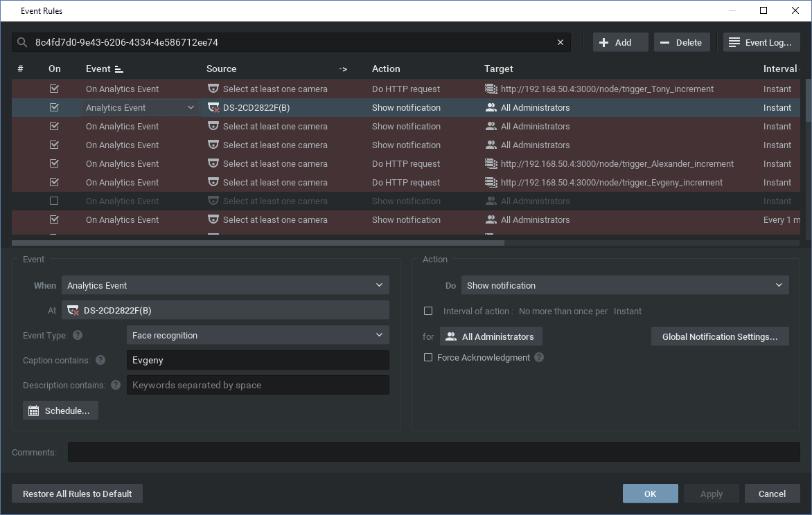The image size is (812, 515).
Task: Click the All Administrators users icon in Action panel
Action: coord(452,336)
